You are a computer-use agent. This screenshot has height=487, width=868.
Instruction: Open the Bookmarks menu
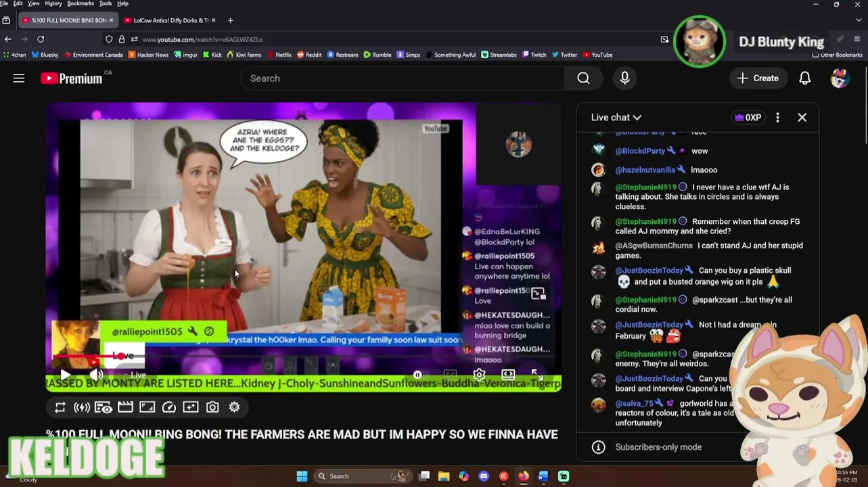coord(81,3)
